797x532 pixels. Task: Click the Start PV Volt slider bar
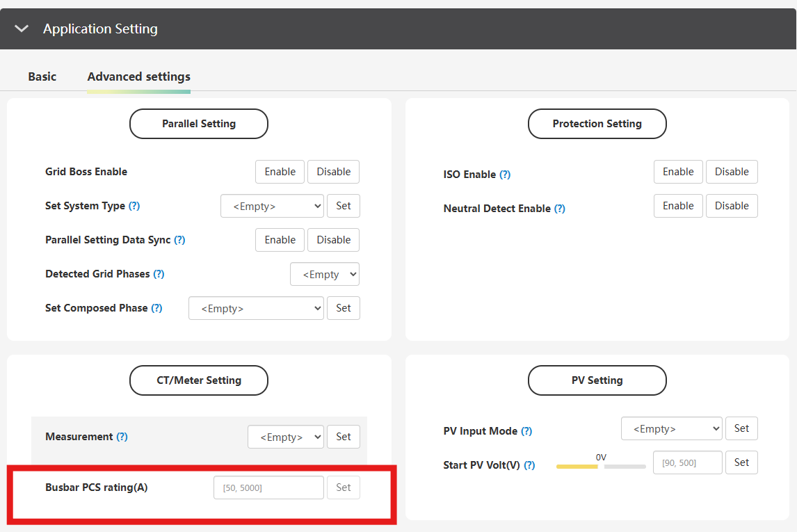tap(601, 467)
